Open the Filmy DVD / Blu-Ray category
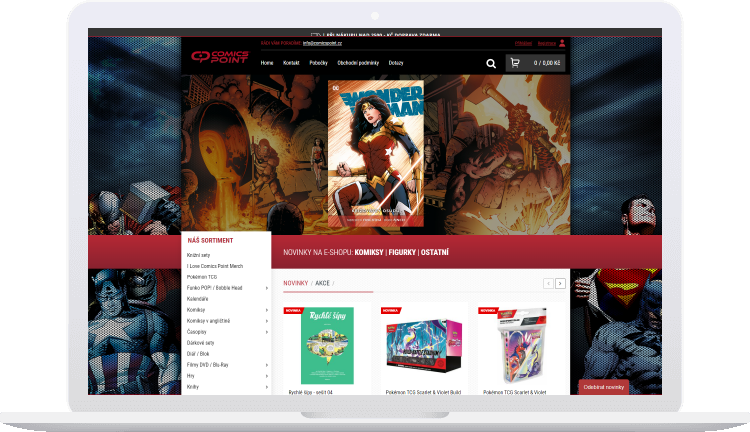750x432 pixels. pyautogui.click(x=208, y=365)
